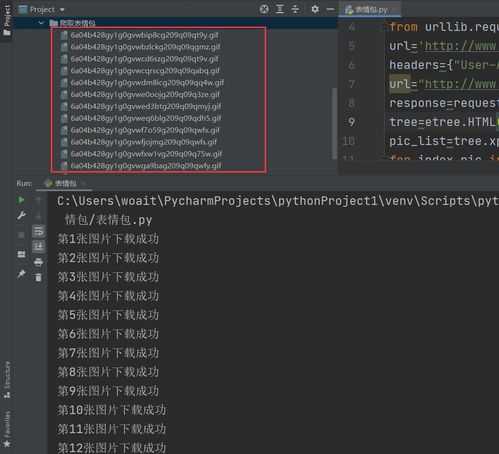This screenshot has height=454, width=499.
Task: Collapse all in the Project panel
Action: [295, 9]
